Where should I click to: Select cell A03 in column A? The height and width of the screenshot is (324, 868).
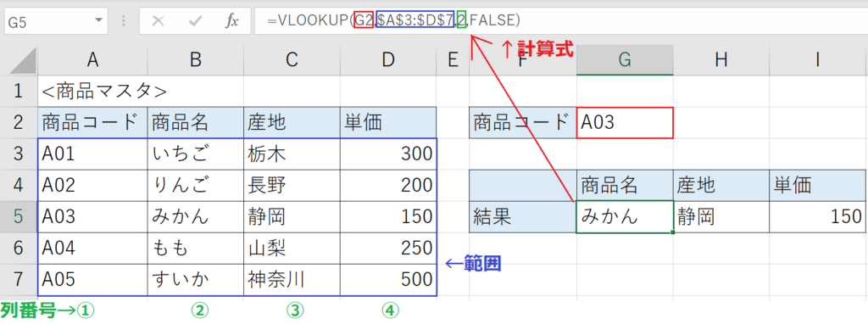[x=92, y=217]
